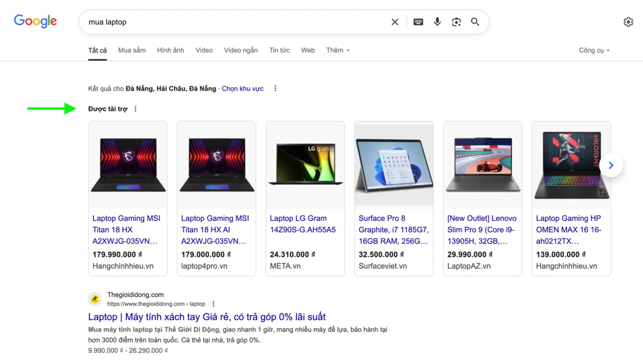Switch to the Web tab
Viewport: 643px width, 364px height.
pyautogui.click(x=308, y=50)
